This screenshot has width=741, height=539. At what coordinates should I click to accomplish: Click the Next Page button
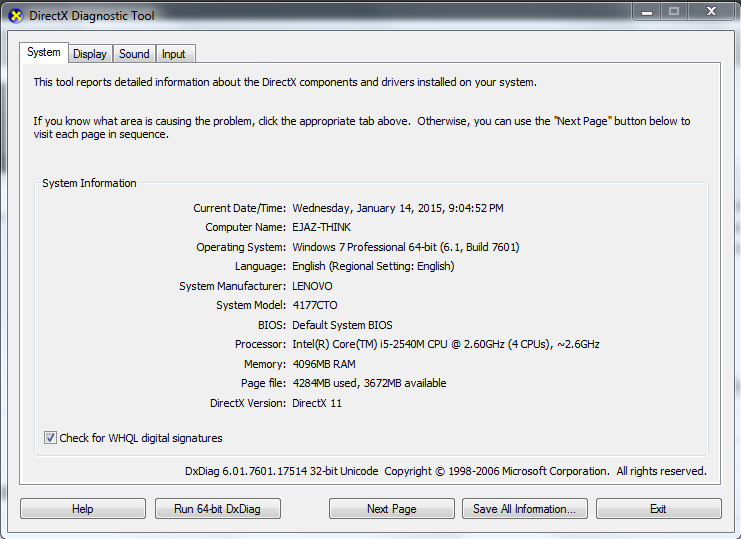[392, 509]
